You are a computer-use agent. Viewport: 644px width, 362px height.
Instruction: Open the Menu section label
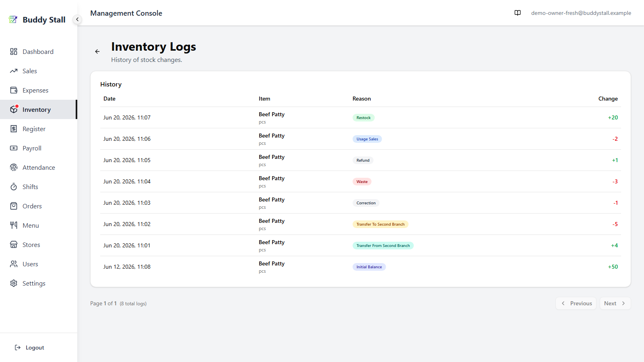pos(31,225)
